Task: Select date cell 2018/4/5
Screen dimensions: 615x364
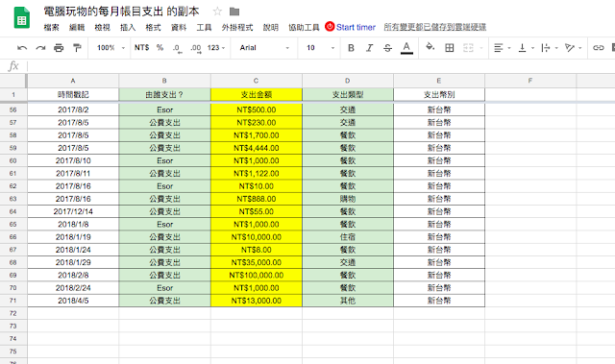Action: tap(73, 301)
